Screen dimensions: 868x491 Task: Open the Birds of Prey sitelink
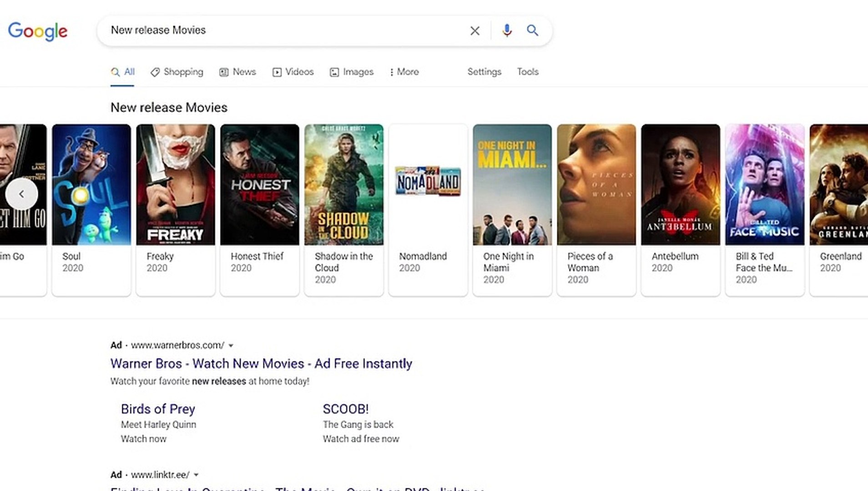[x=158, y=409]
